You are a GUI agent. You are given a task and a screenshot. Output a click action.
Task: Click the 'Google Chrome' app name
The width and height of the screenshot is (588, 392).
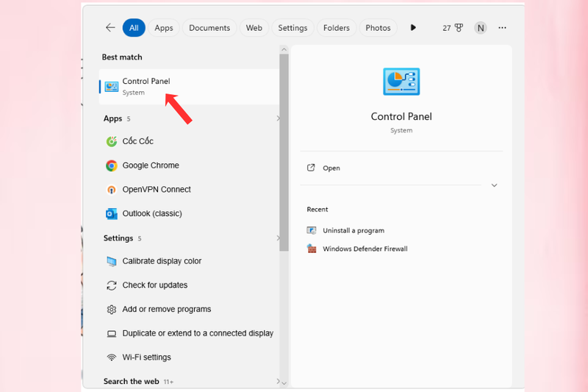151,165
